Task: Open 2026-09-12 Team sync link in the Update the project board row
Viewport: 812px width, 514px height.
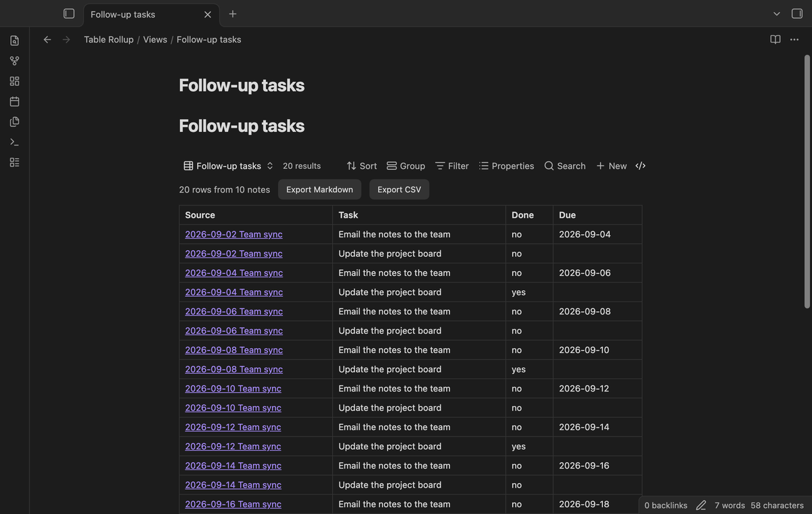Action: click(x=233, y=446)
